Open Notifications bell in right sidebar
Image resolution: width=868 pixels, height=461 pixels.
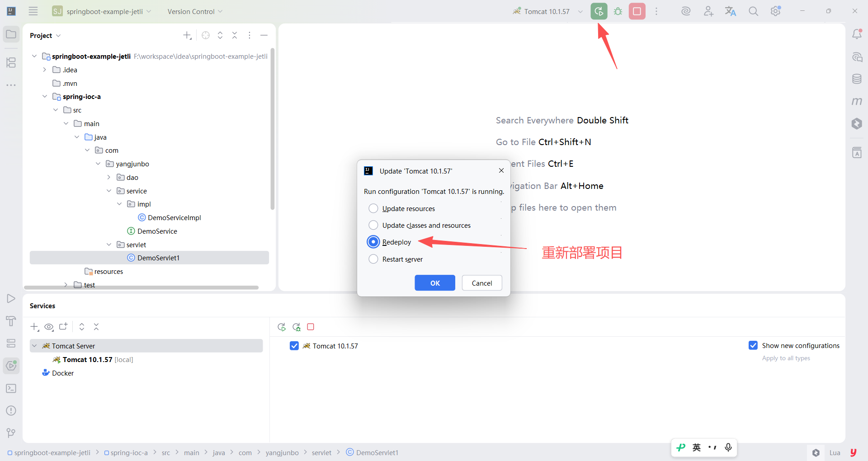coord(857,34)
